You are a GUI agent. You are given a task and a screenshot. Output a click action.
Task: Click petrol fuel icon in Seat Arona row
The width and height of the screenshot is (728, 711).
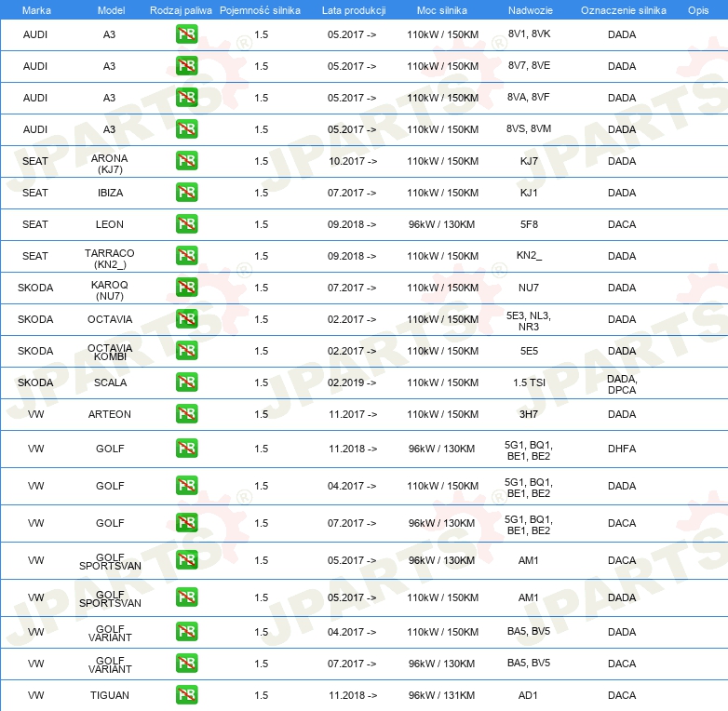[x=186, y=161]
